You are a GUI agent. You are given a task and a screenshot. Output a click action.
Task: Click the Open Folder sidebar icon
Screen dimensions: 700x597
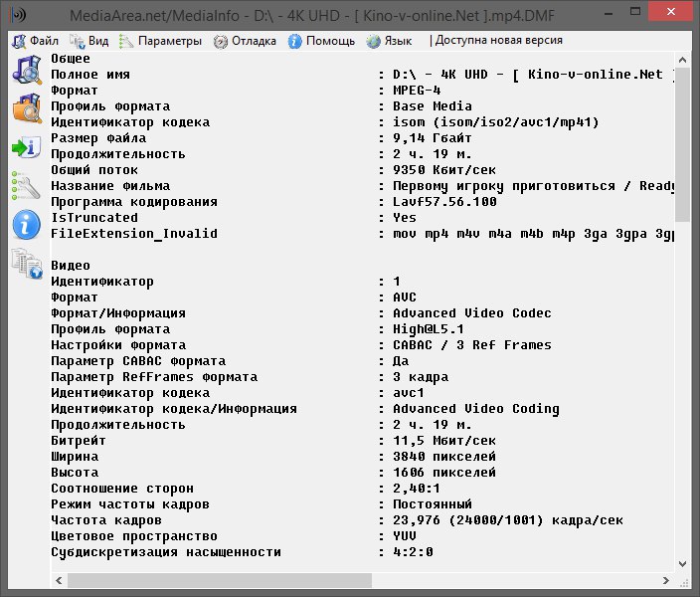(27, 108)
